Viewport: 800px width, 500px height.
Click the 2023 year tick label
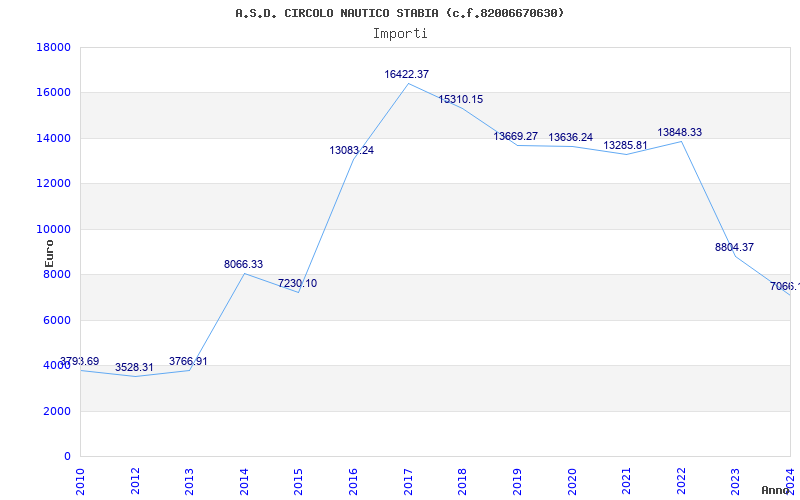point(736,481)
